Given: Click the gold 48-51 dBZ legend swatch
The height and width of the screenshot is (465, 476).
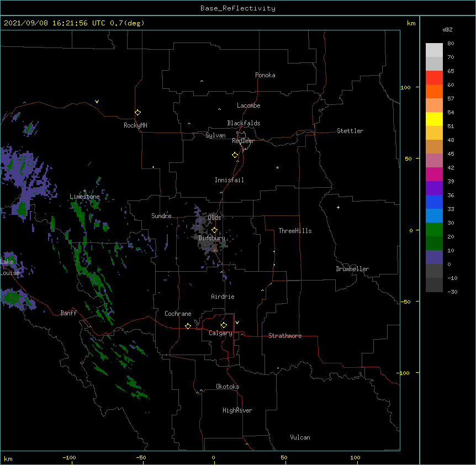Looking at the screenshot, I should coord(434,133).
